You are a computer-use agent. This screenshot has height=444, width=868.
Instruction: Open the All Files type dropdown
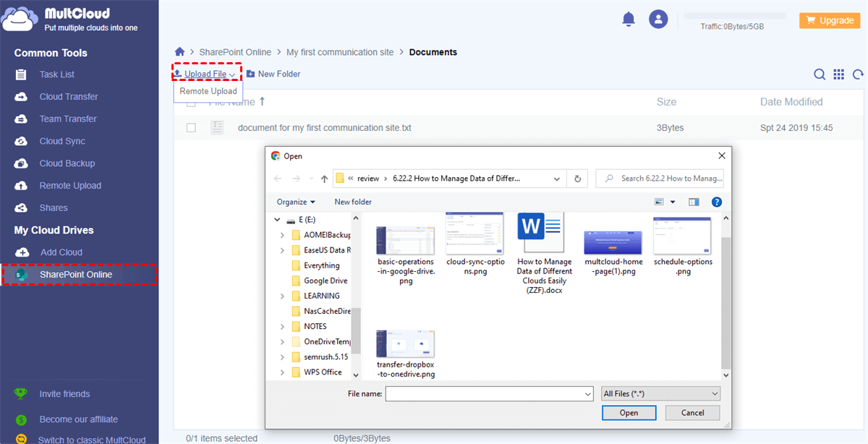coord(660,393)
